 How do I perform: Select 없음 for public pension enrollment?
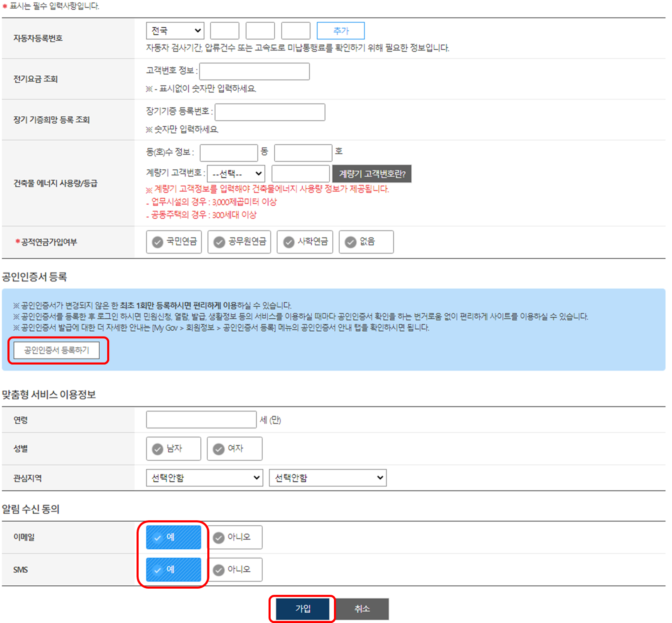tap(366, 242)
